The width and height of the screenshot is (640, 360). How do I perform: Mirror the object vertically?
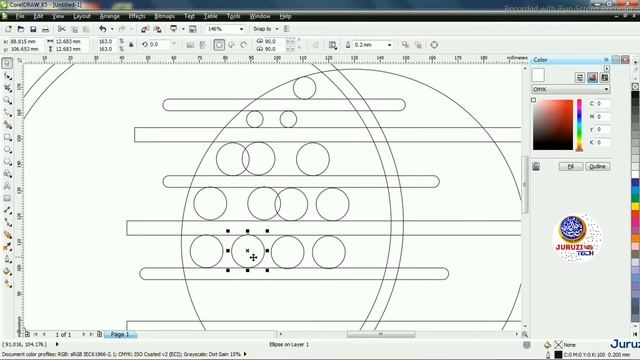click(x=203, y=45)
